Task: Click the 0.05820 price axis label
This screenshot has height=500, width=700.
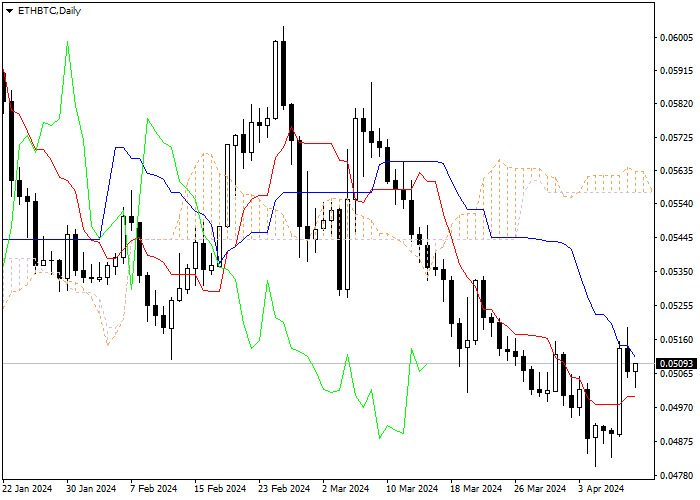Action: tap(677, 104)
